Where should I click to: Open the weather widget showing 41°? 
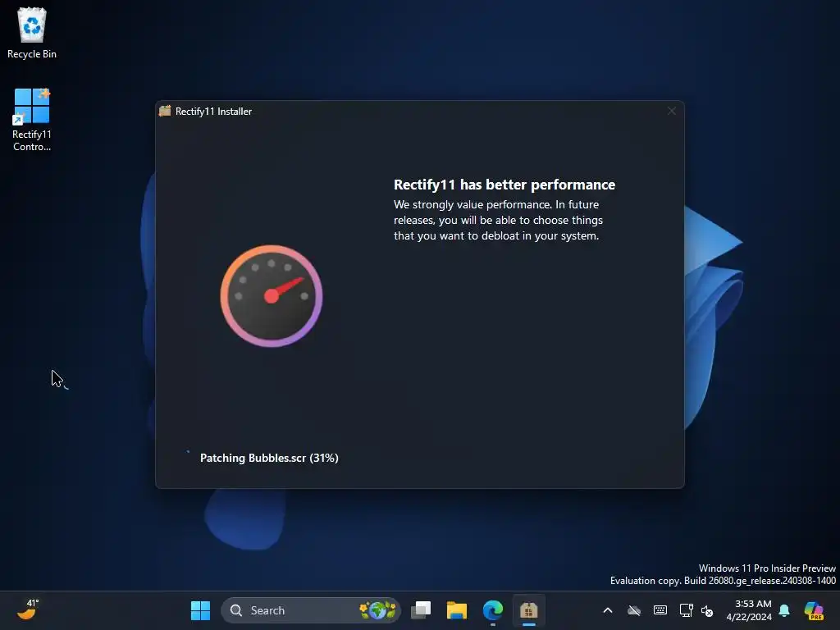tap(28, 609)
